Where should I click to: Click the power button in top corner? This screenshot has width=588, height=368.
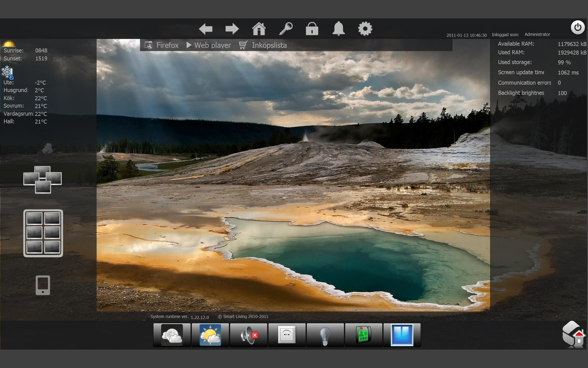click(578, 27)
